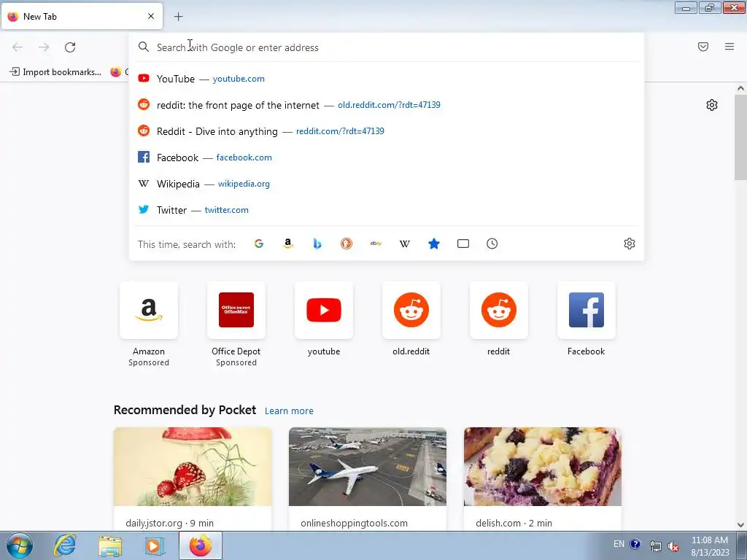Image resolution: width=747 pixels, height=560 pixels.
Task: Open the Firefox hamburger menu
Action: (x=729, y=47)
